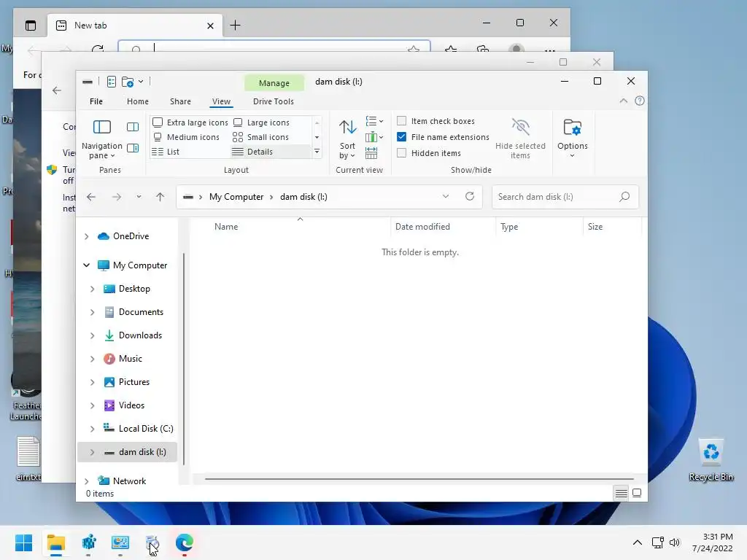Open the Sort by menu
This screenshot has width=747, height=560.
click(347, 139)
